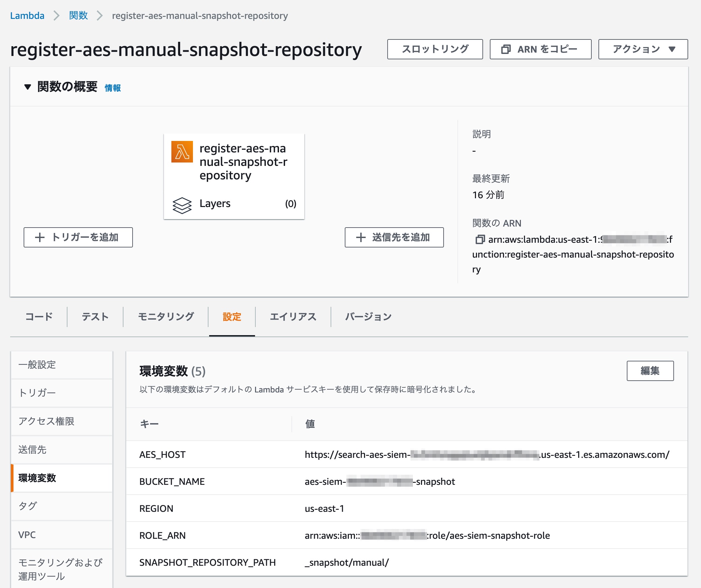Image resolution: width=701 pixels, height=588 pixels.
Task: Copy function ARN using the copy icon
Action: click(x=480, y=239)
